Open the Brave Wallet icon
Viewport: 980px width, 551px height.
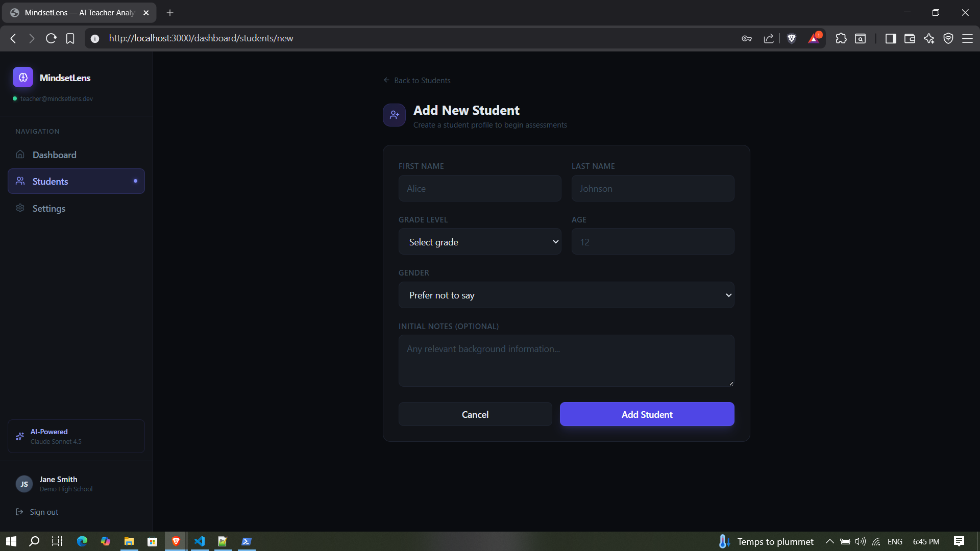point(910,38)
